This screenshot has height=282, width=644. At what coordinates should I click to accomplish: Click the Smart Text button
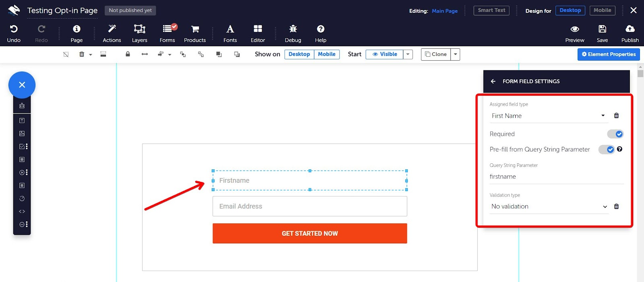[491, 10]
